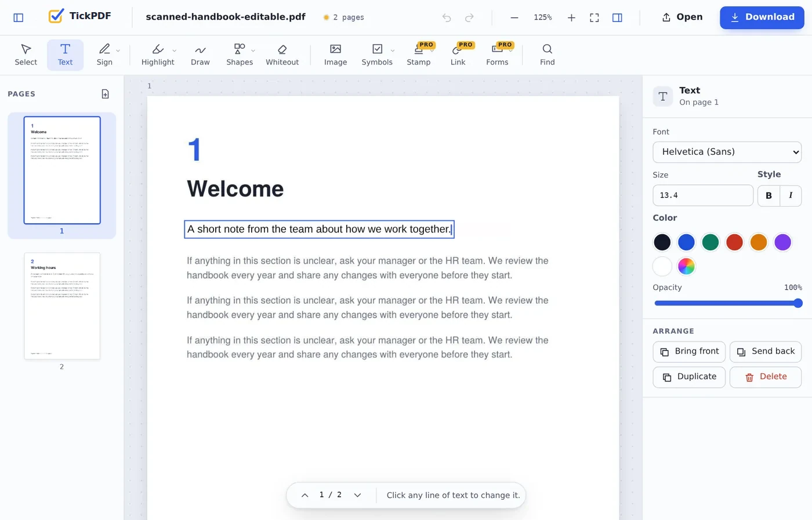Send the text box to back
Viewport: 812px width, 520px height.
coord(766,352)
